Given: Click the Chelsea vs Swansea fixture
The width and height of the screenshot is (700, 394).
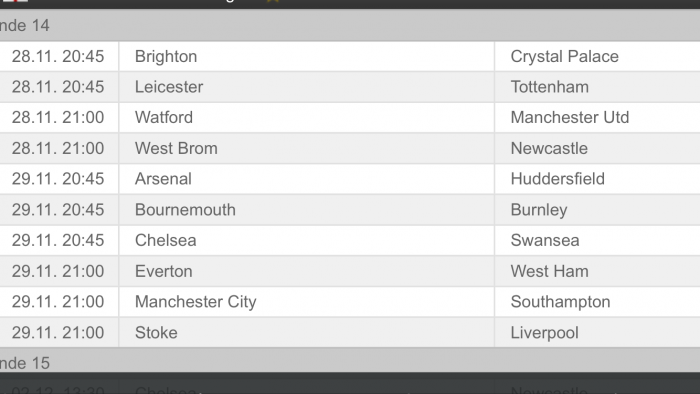Looking at the screenshot, I should 350,241.
